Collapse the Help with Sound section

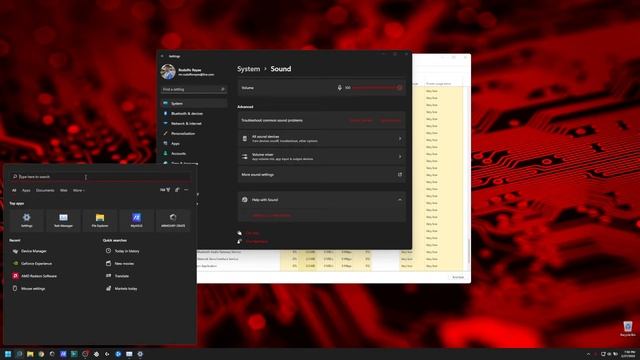click(x=400, y=200)
